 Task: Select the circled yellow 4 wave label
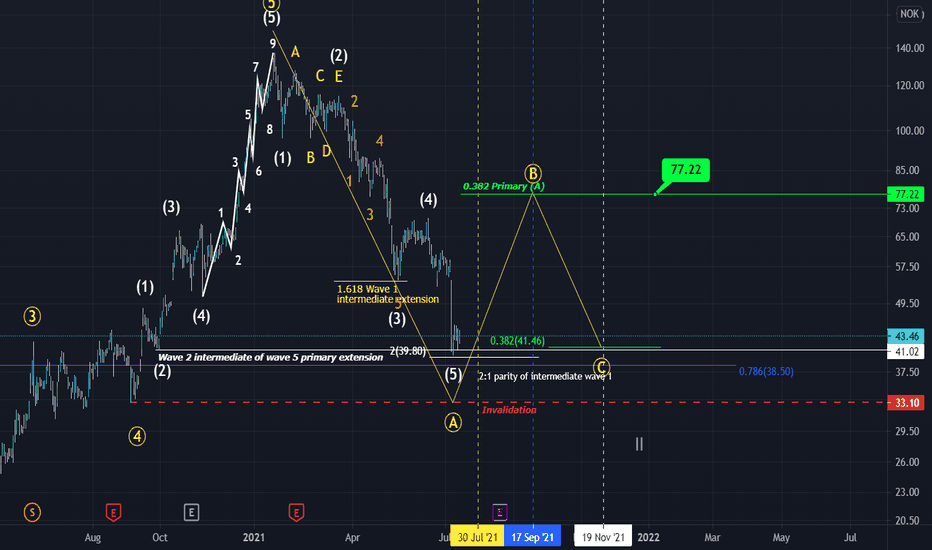137,436
